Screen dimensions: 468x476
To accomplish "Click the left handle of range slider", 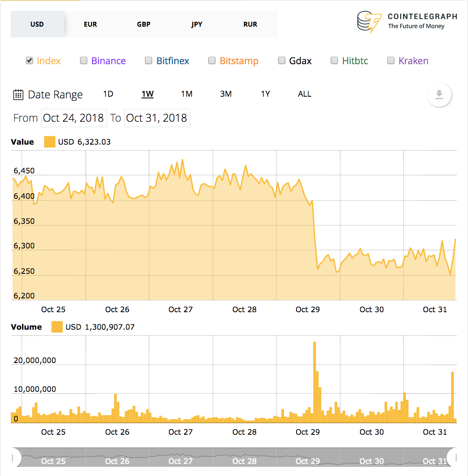I will tap(15, 457).
